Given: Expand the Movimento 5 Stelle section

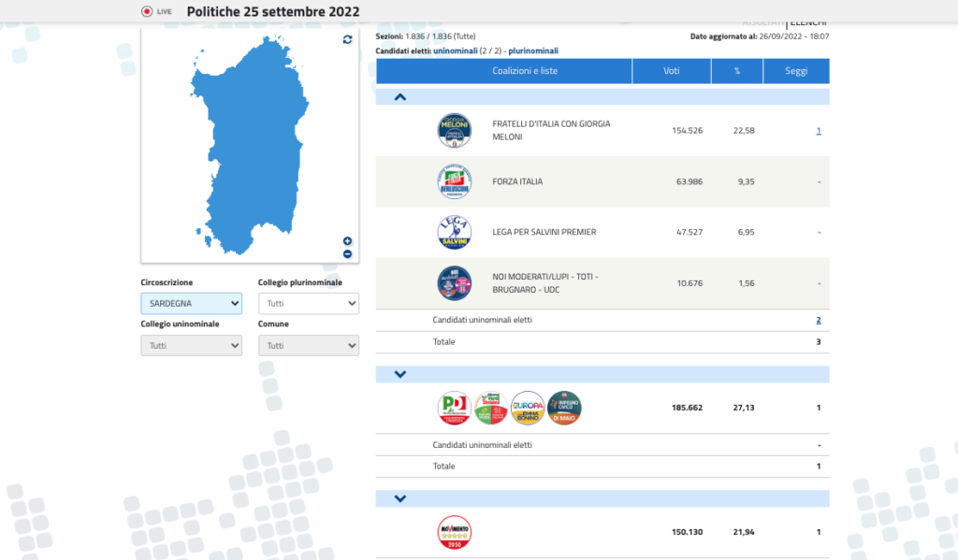Looking at the screenshot, I should [400, 499].
